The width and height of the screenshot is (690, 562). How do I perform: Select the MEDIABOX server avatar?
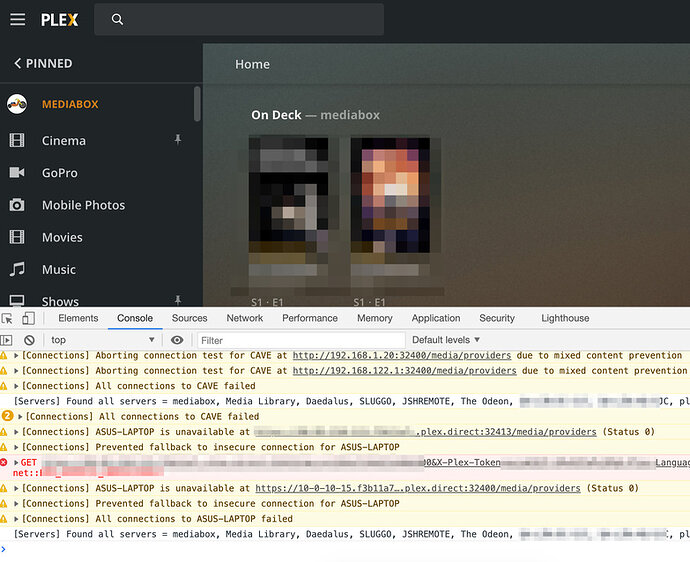tap(17, 104)
